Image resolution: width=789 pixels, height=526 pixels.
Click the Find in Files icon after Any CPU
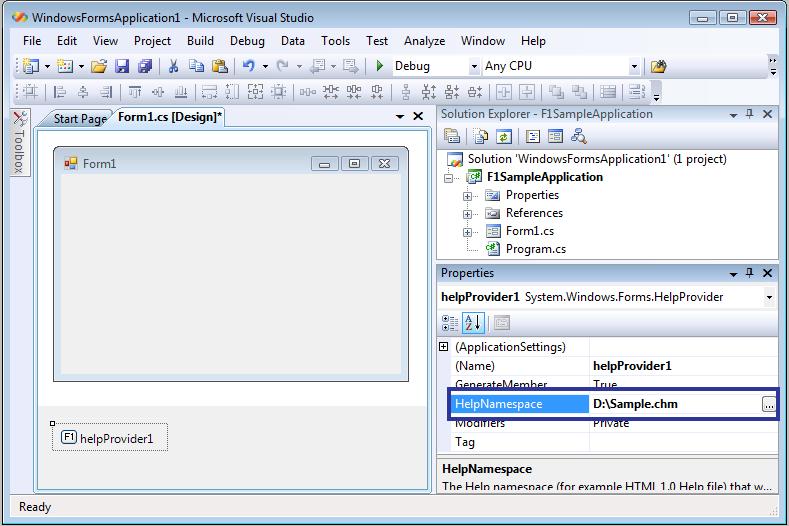pyautogui.click(x=658, y=66)
